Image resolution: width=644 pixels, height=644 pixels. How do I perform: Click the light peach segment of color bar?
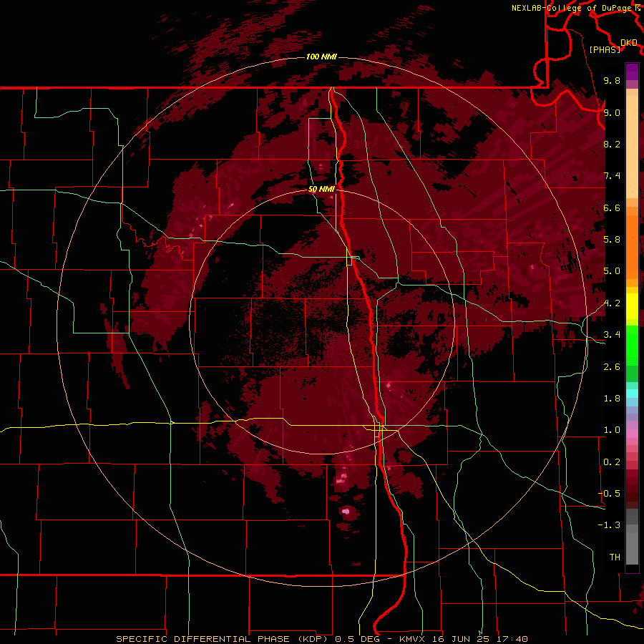(x=632, y=147)
